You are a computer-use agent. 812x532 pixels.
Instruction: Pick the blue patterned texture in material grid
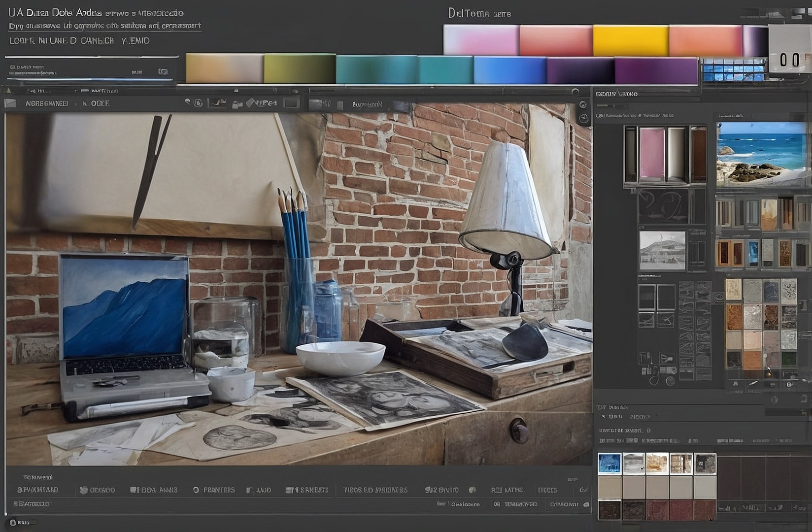771,291
